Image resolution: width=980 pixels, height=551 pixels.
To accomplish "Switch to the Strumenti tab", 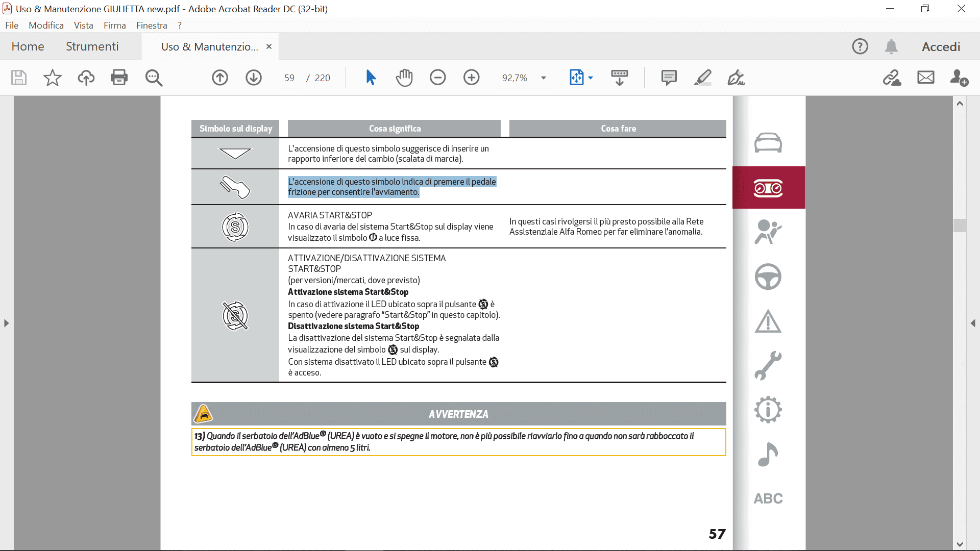I will click(92, 46).
